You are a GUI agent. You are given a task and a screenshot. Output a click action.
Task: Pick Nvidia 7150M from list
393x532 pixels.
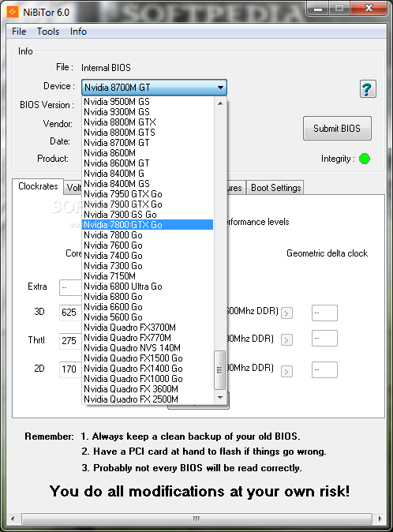[148, 275]
